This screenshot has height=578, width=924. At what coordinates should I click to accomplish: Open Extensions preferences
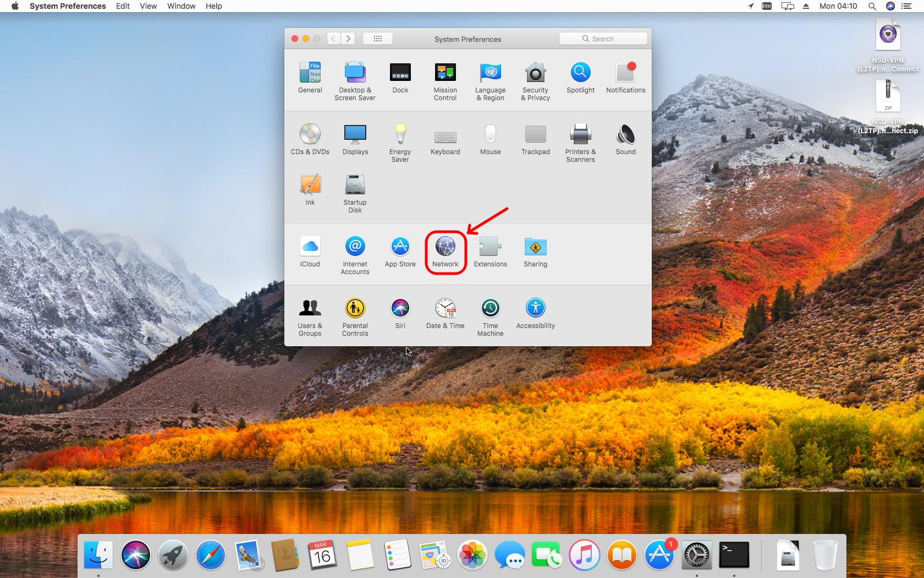[x=490, y=252]
